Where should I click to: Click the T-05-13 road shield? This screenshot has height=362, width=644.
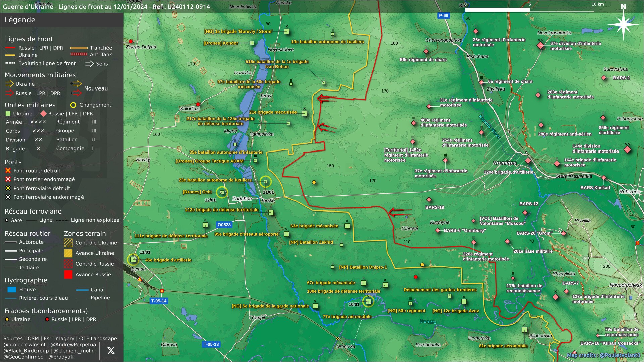[211, 344]
